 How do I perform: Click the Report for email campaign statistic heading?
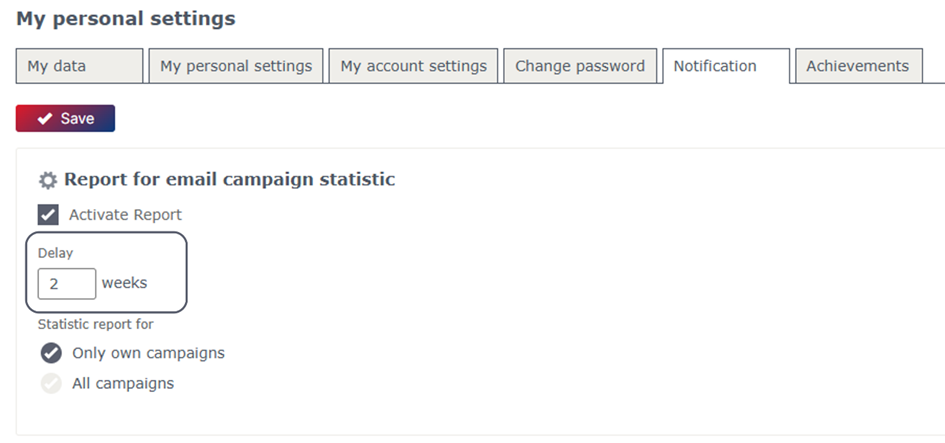click(x=230, y=180)
